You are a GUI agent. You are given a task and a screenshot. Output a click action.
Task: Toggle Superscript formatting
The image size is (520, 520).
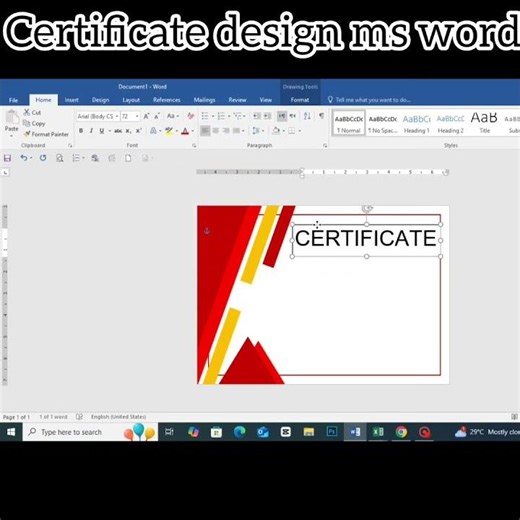(139, 131)
